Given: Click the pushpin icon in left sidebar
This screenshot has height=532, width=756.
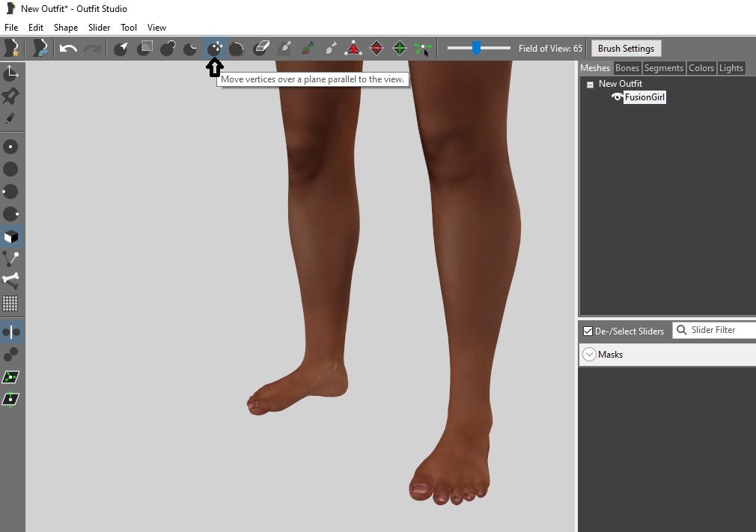Looking at the screenshot, I should pos(10,96).
